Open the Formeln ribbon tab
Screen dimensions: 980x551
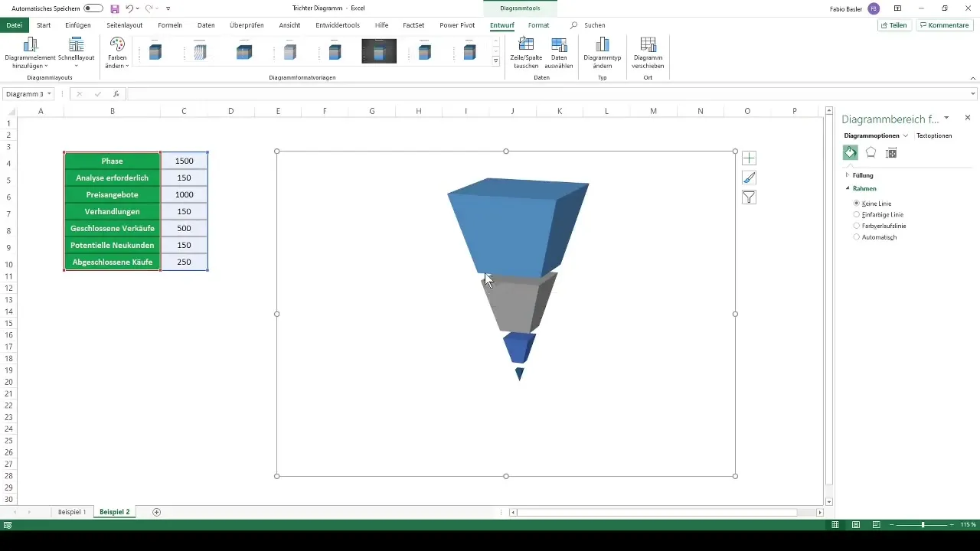coord(170,25)
